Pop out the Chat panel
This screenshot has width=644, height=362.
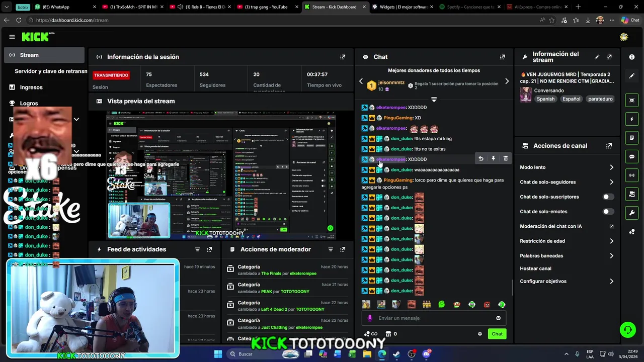point(502,57)
